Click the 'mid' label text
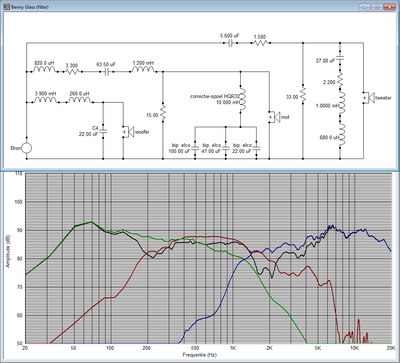Image resolution: width=400 pixels, height=363 pixels. click(x=285, y=117)
